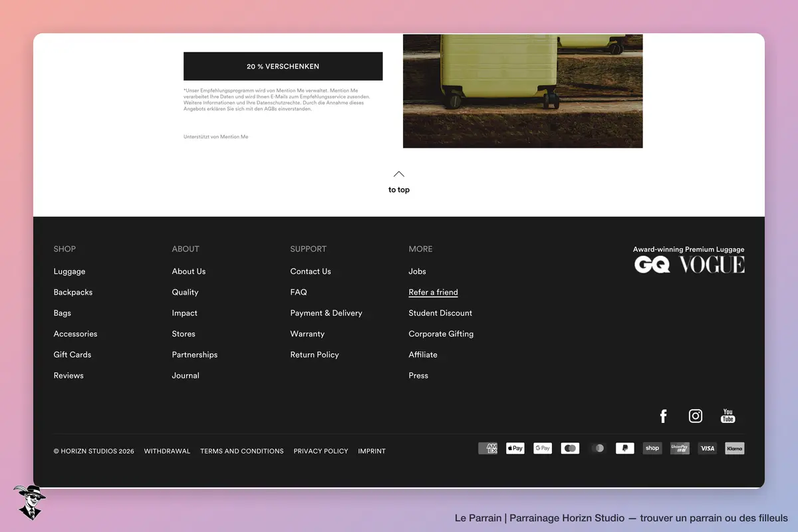
Task: Click the Apple Pay payment icon
Action: coord(515,448)
